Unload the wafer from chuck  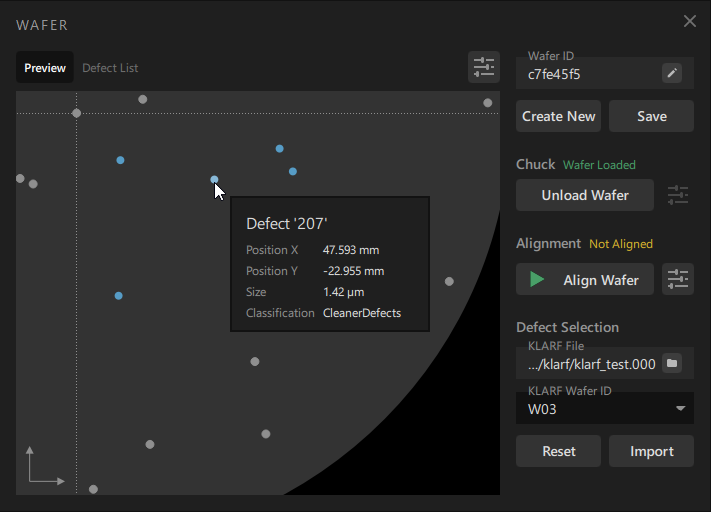coord(585,195)
